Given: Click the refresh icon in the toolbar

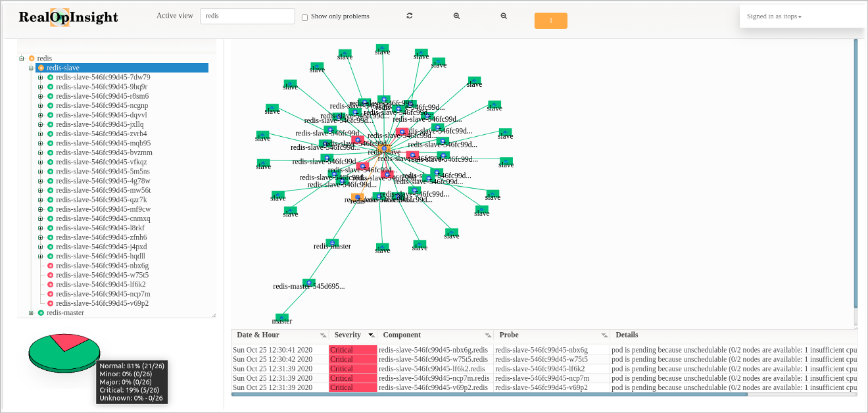Looking at the screenshot, I should click(x=410, y=16).
